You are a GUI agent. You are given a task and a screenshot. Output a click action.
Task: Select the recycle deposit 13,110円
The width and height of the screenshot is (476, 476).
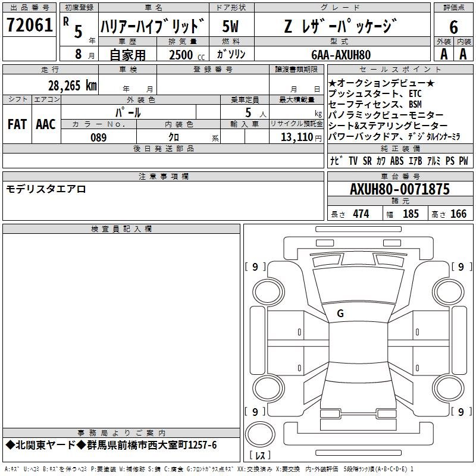pyautogui.click(x=301, y=137)
